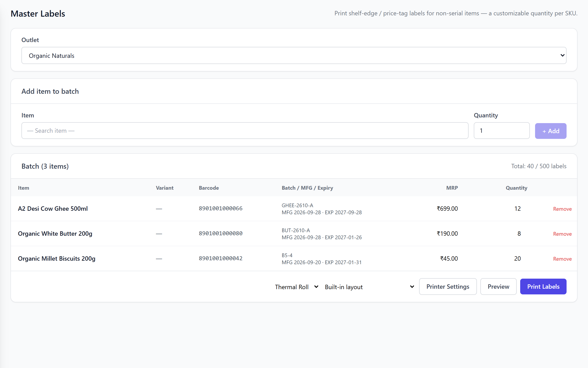Screen dimensions: 588x368
Task: Click the Print Labels button
Action: [543, 287]
